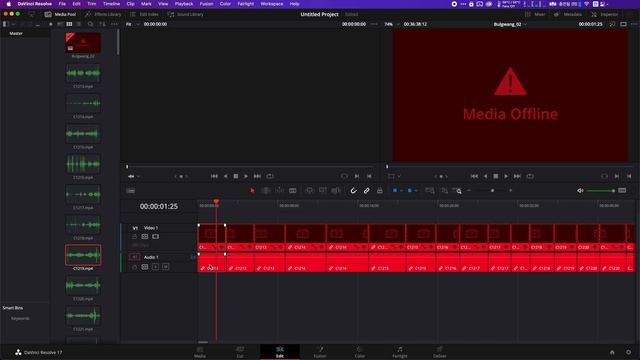640x360 pixels.
Task: Open source viewer Fit zoom dropdown
Action: click(132, 24)
